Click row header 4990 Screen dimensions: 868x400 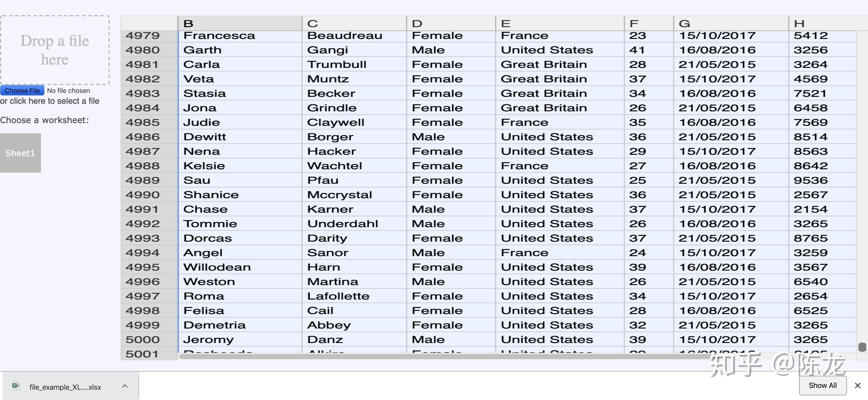coord(149,195)
